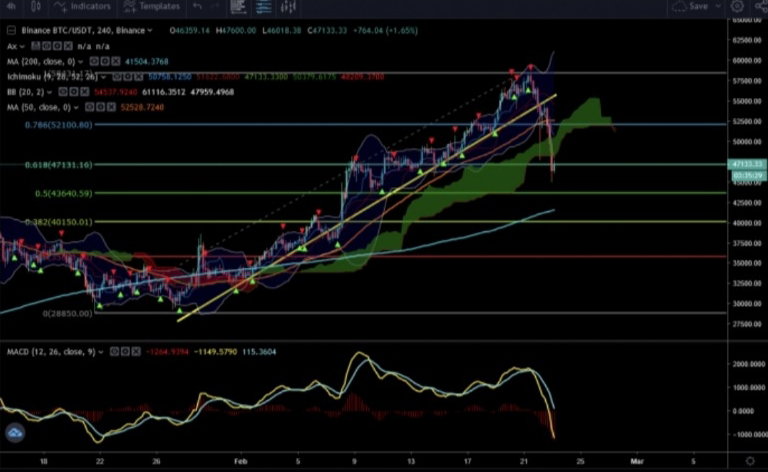768x472 pixels.
Task: Remove the MA (200, close, 0) indicator
Action: coord(116,62)
